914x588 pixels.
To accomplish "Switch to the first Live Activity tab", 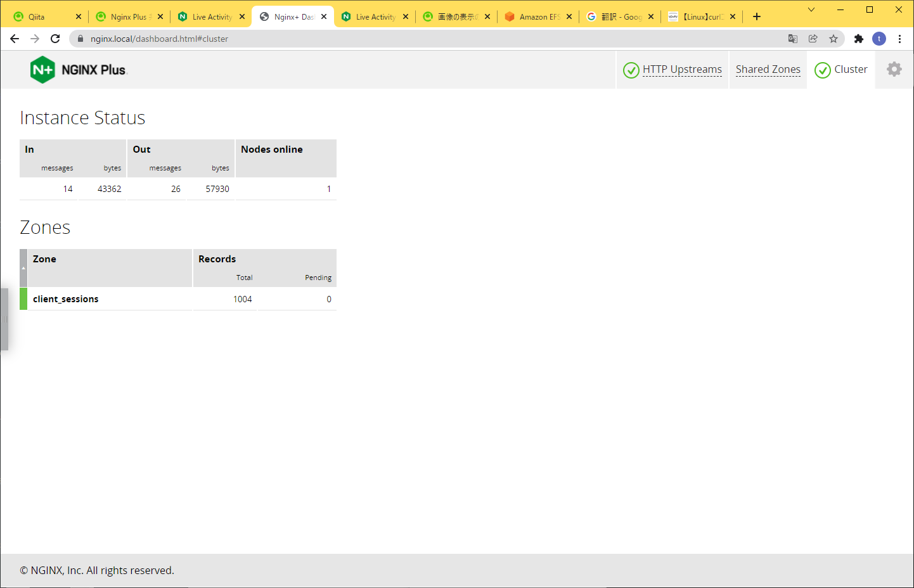I will click(211, 16).
